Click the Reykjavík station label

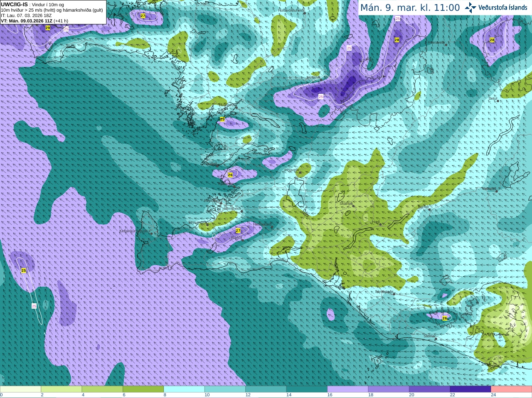tap(213, 201)
